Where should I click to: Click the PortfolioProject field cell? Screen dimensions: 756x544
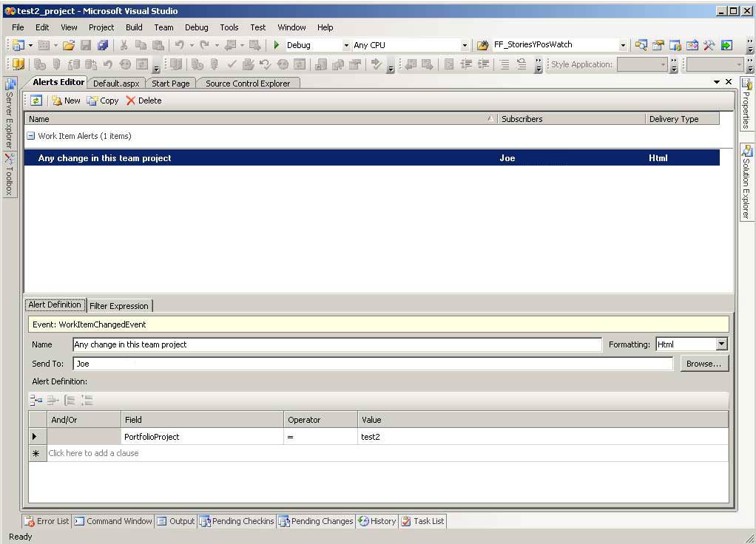tap(202, 437)
